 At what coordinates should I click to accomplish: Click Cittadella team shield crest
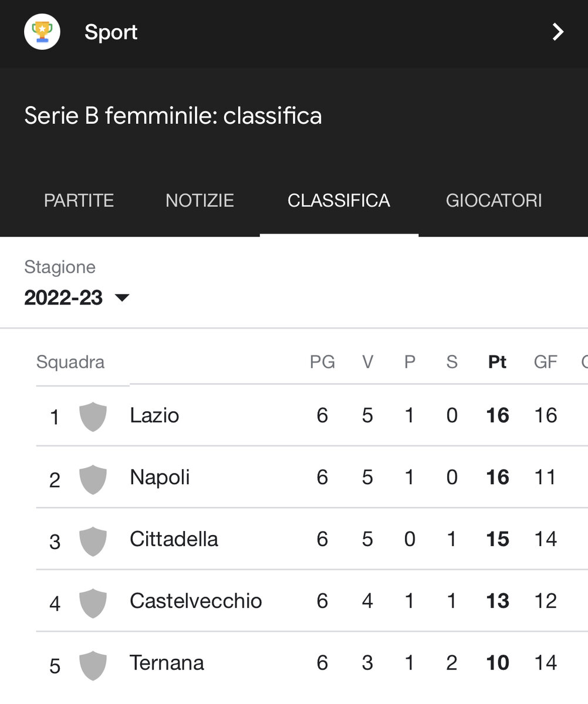(x=93, y=540)
